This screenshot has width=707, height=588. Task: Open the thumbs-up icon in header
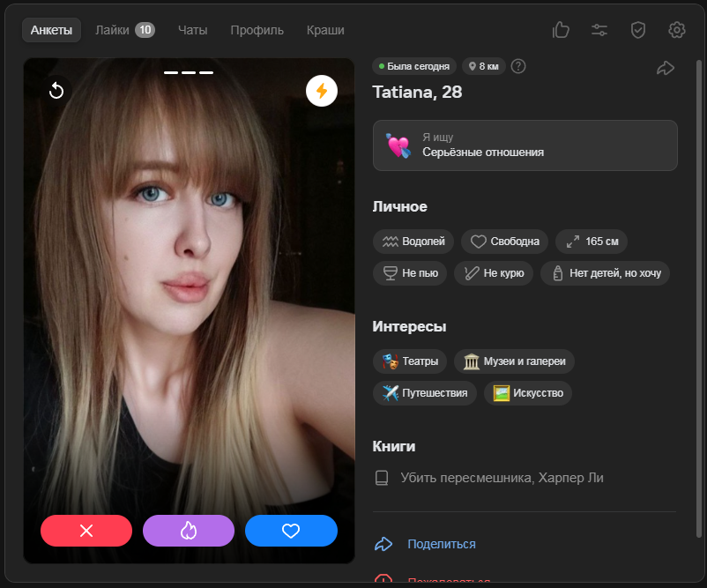click(x=561, y=30)
